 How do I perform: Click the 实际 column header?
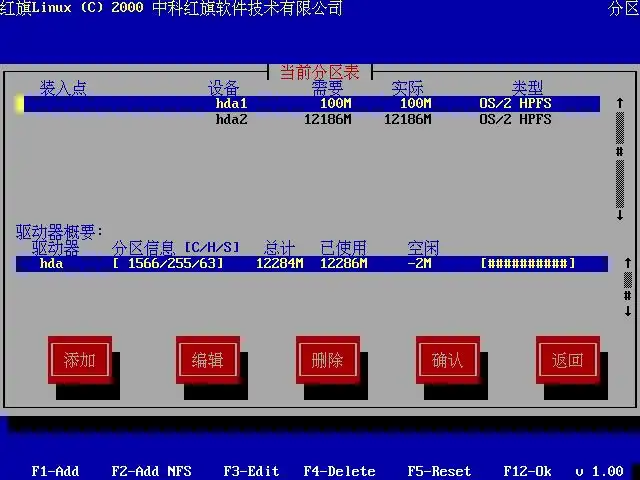coord(407,88)
